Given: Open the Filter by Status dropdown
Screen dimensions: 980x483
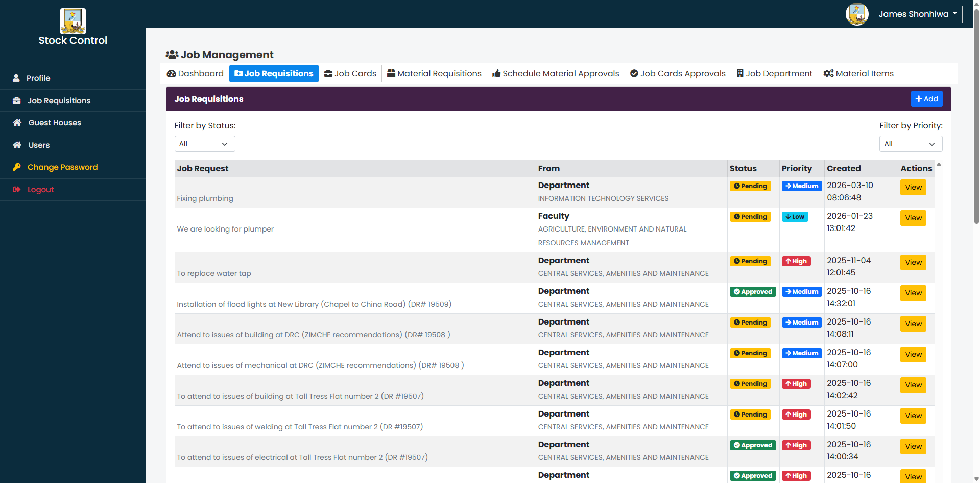Looking at the screenshot, I should pyautogui.click(x=204, y=144).
